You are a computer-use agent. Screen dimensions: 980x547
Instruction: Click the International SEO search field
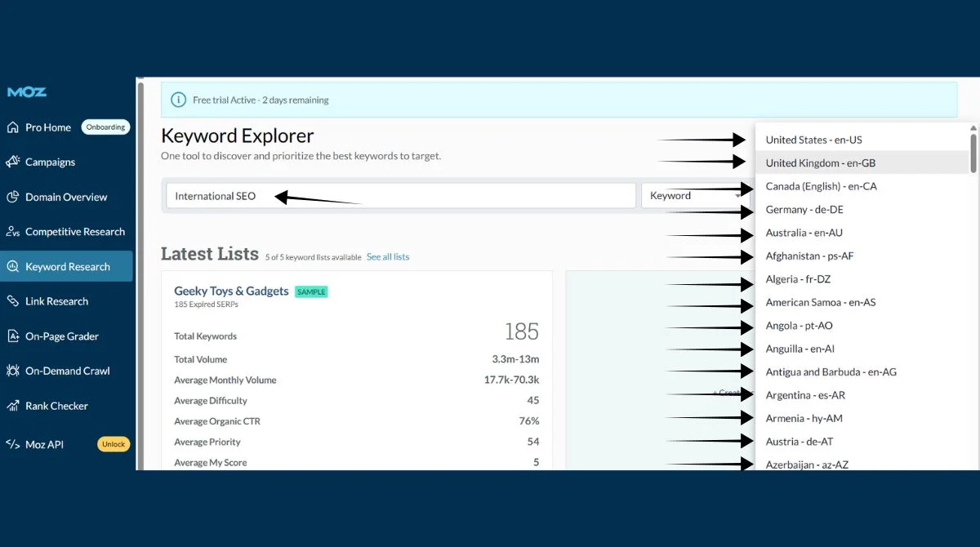pos(401,196)
